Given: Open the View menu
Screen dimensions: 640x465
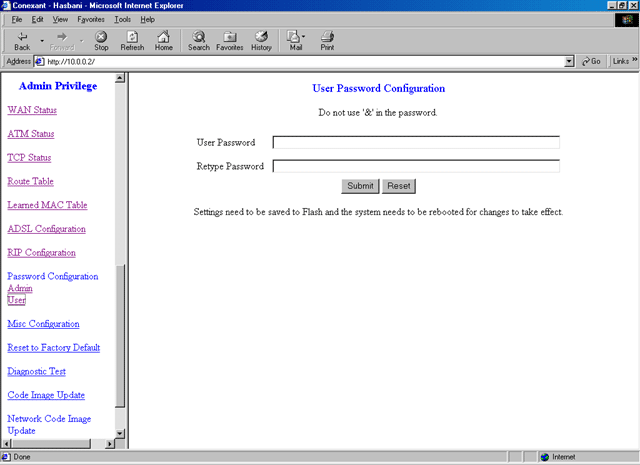Looking at the screenshot, I should click(x=60, y=19).
